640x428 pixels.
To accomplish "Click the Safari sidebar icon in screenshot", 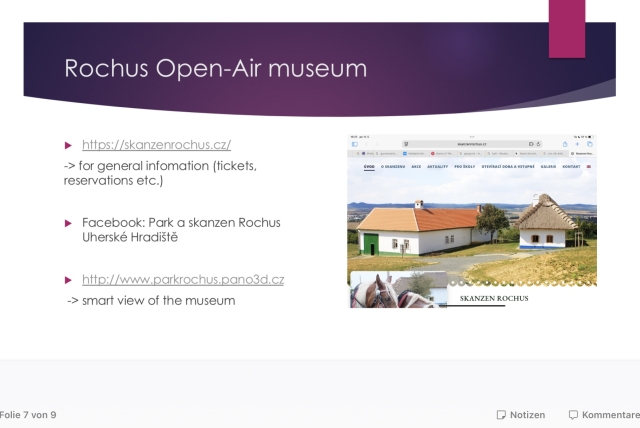I will [x=354, y=144].
